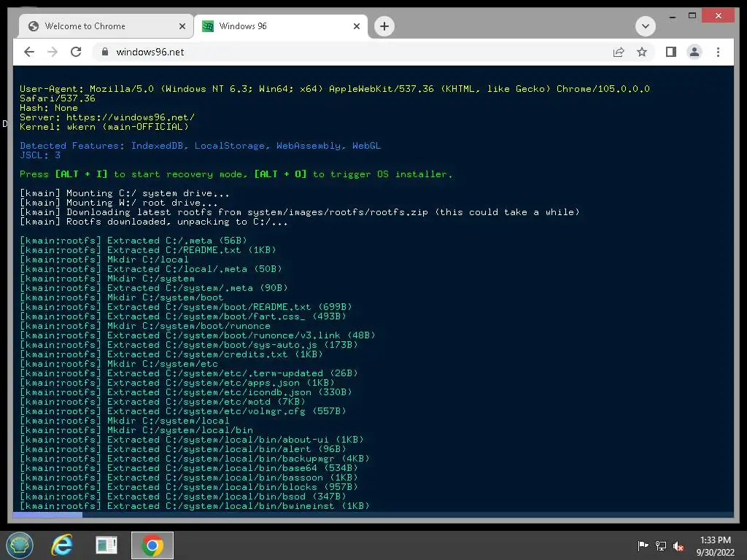Viewport: 747px width, 560px height.
Task: Maximize the Chrome window
Action: [x=692, y=16]
